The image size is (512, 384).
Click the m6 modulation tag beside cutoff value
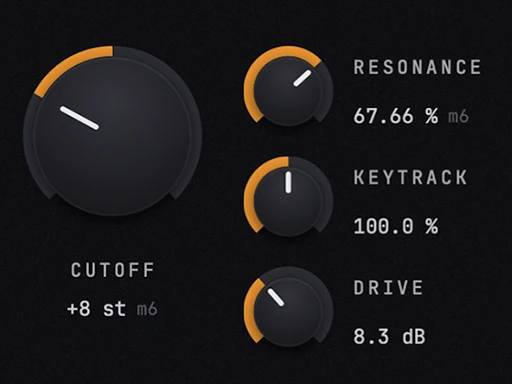coord(147,309)
